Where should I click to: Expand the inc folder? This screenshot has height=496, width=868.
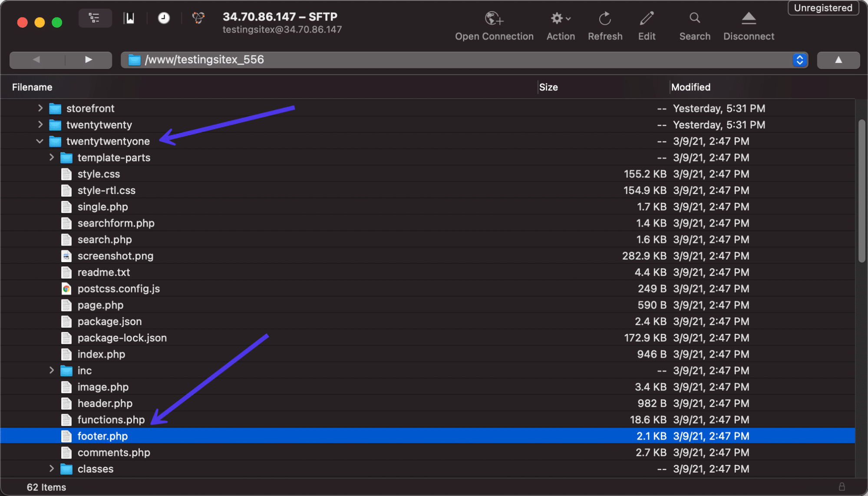[52, 371]
